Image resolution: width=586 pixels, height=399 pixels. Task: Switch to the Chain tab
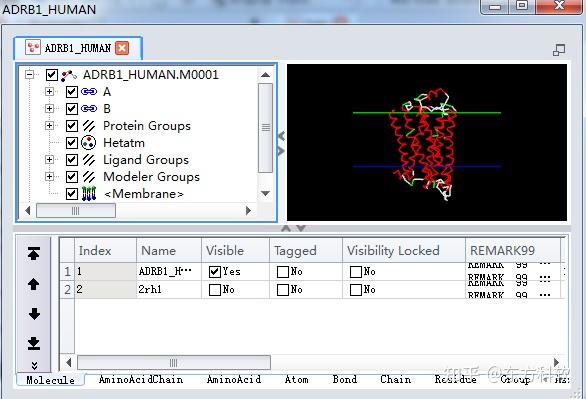[x=395, y=380]
